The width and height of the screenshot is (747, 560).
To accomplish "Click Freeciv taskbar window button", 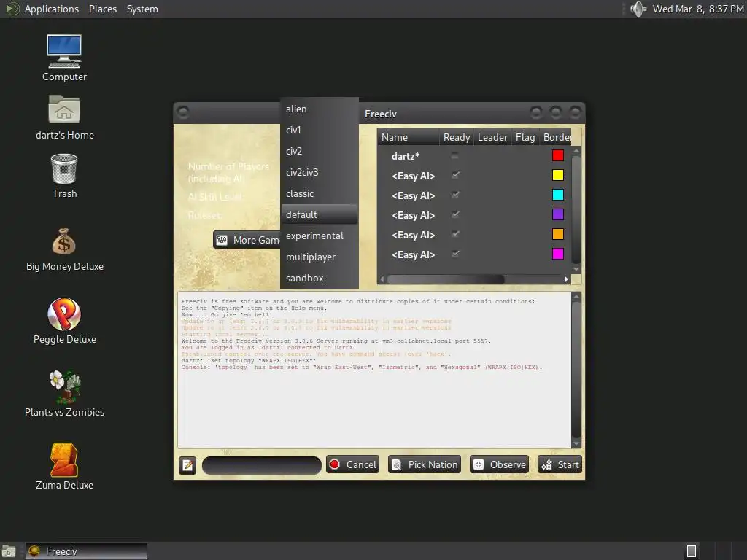I will pos(86,551).
